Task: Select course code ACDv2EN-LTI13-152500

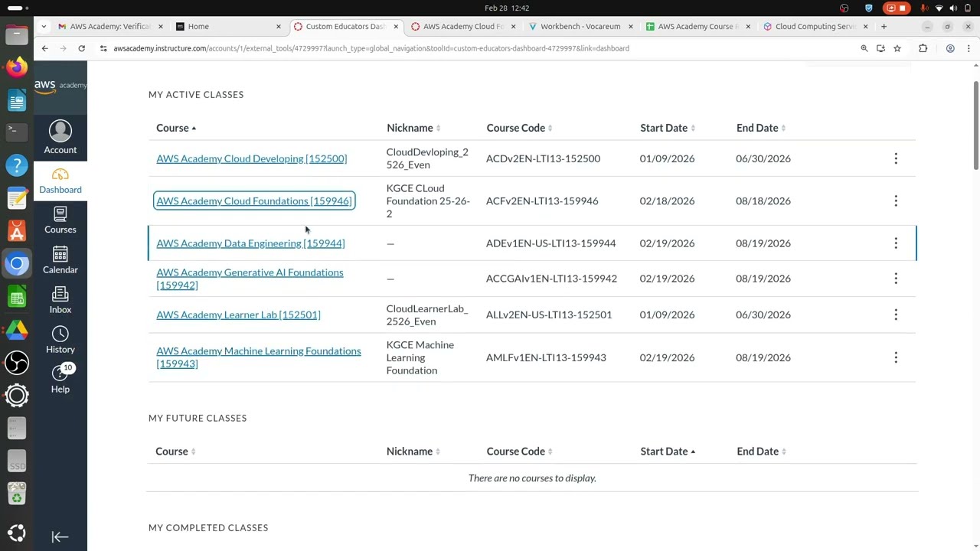Action: (x=543, y=158)
